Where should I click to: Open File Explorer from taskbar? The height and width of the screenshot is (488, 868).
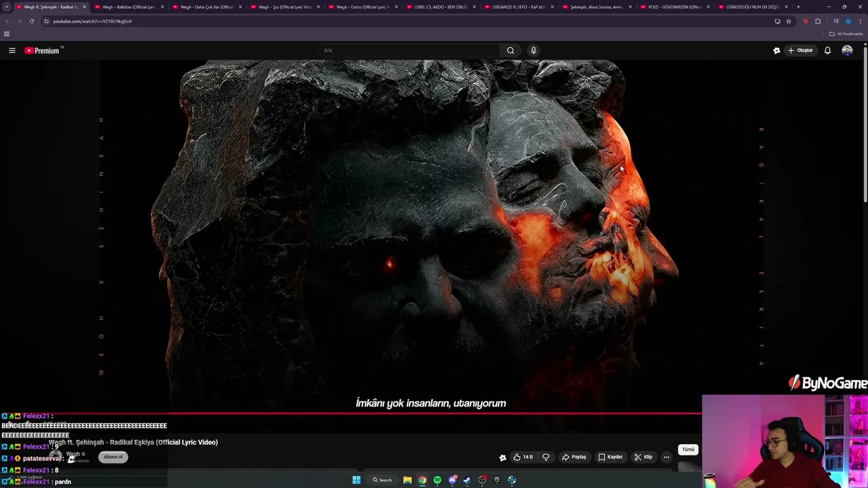408,480
